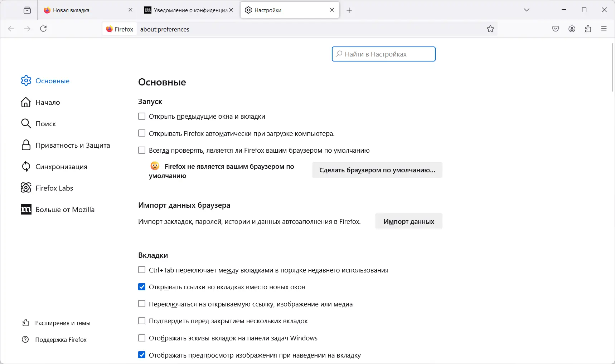615x364 pixels.
Task: Enable Ctrl+Tab переключение по недавнему использованию
Action: point(142,270)
